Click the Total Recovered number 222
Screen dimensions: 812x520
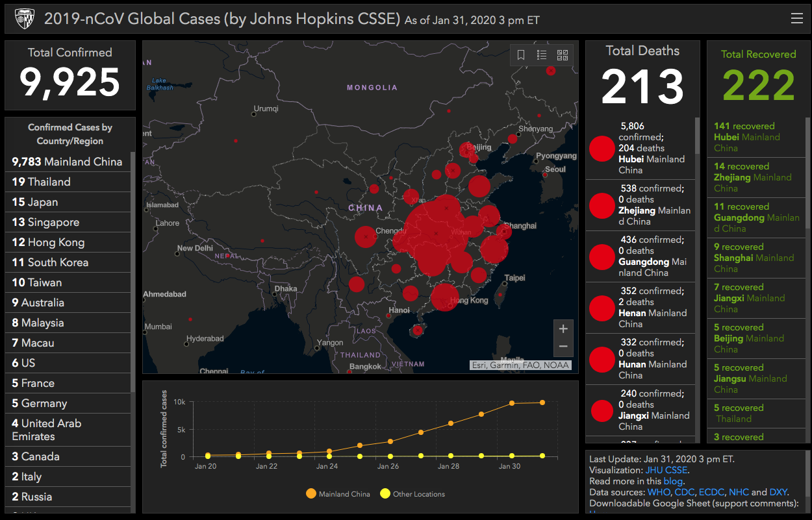tap(759, 86)
